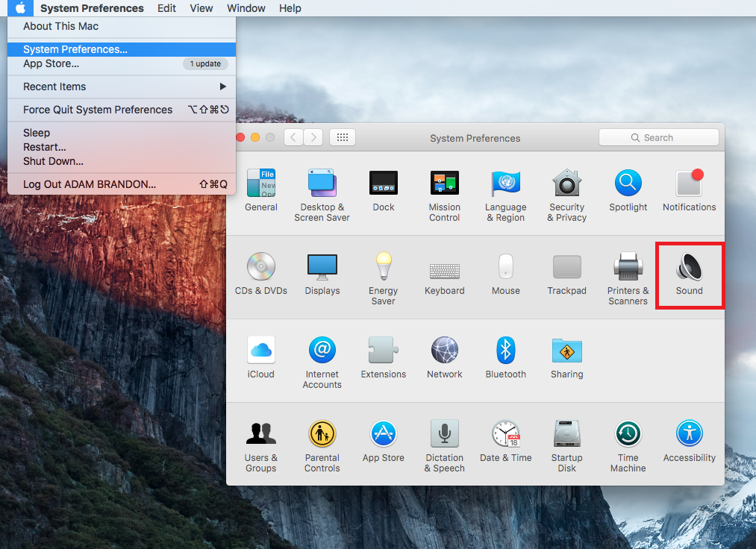
Task: Minimize the System Preferences window
Action: 255,137
